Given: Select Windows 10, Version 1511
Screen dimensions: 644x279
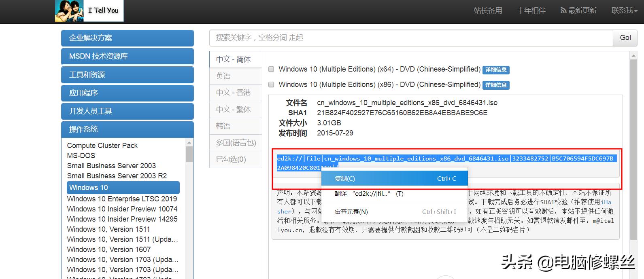Looking at the screenshot, I should (x=108, y=229).
